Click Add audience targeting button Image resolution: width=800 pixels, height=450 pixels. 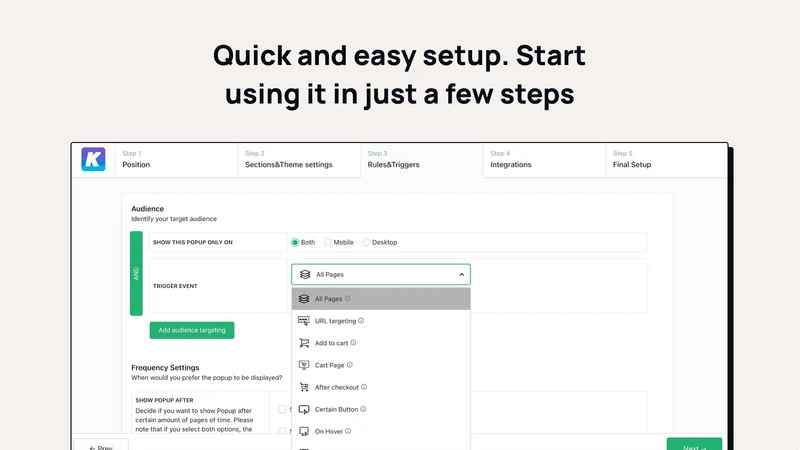[192, 330]
